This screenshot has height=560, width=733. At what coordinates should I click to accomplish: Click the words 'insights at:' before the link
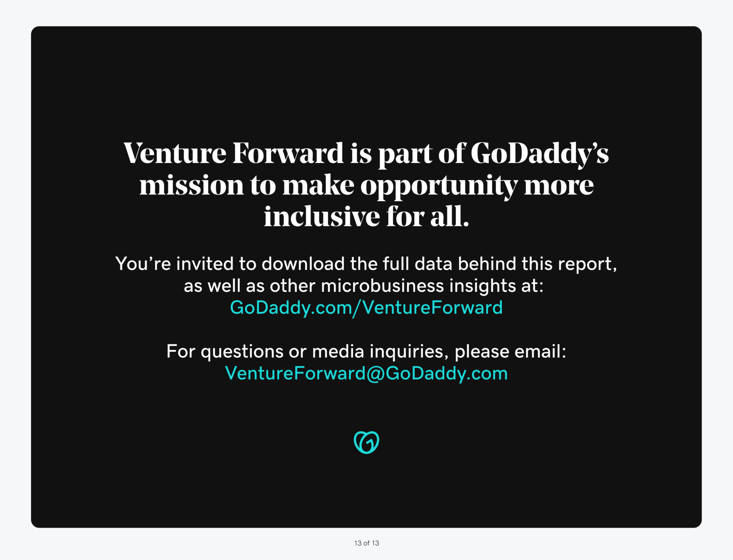pos(496,286)
